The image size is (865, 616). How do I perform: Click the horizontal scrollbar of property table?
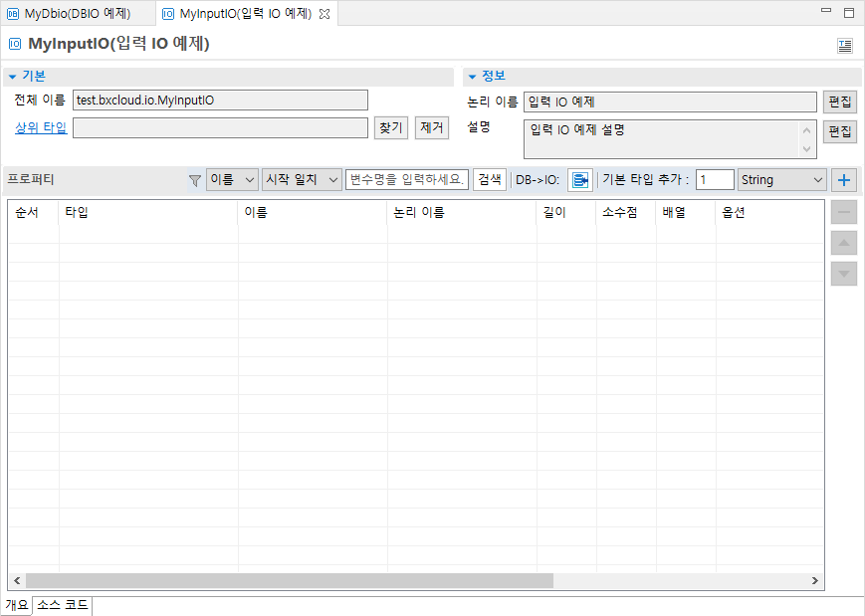point(289,580)
